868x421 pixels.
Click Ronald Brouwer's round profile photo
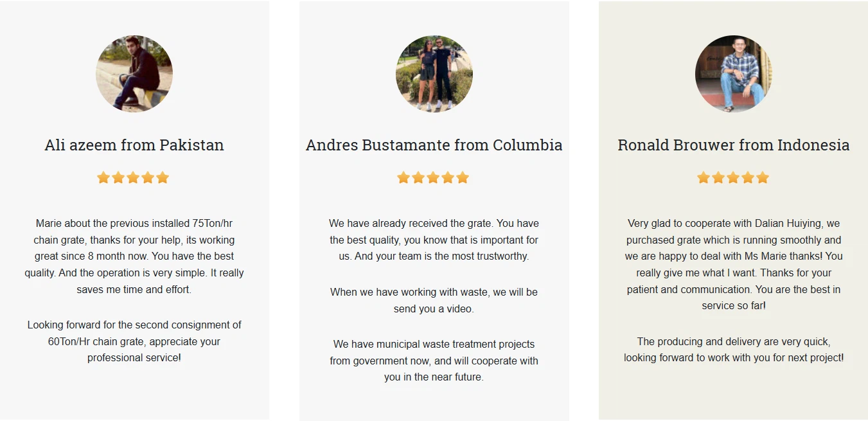pos(733,74)
